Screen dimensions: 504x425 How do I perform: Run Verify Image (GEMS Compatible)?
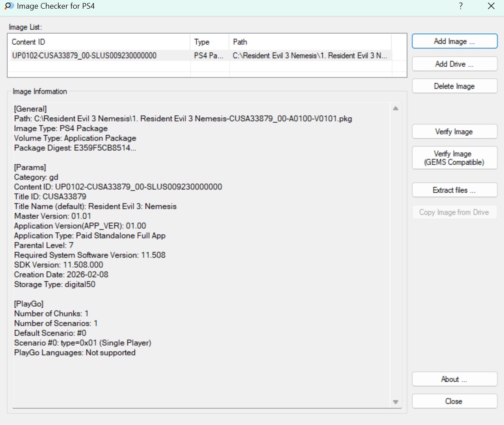(x=455, y=158)
